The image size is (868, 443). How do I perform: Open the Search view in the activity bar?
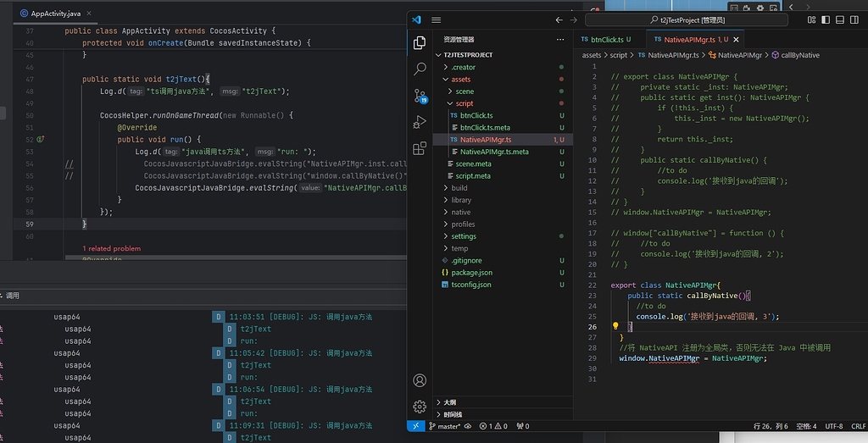pos(420,69)
